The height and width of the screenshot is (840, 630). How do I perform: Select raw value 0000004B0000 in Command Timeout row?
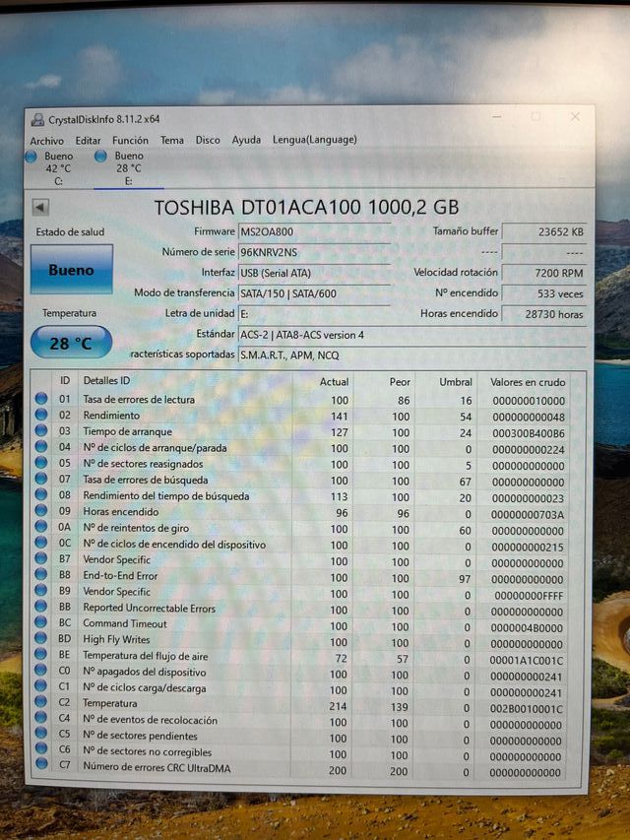coord(527,627)
